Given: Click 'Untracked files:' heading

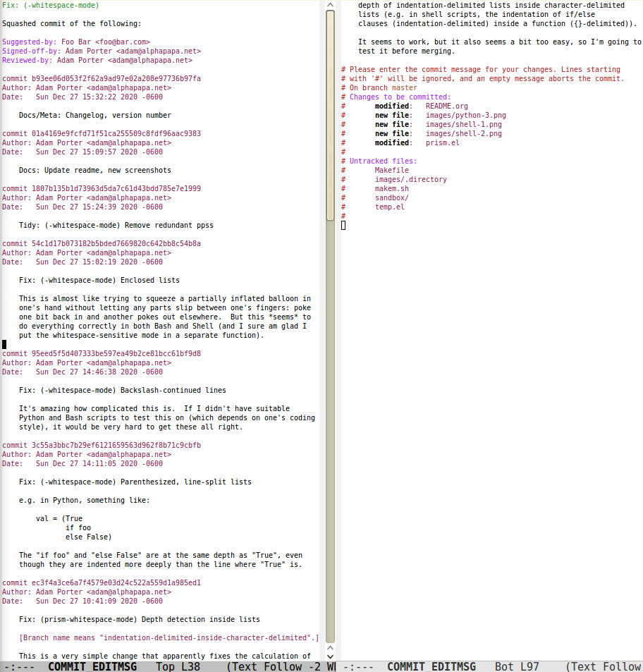Looking at the screenshot, I should pyautogui.click(x=383, y=161).
